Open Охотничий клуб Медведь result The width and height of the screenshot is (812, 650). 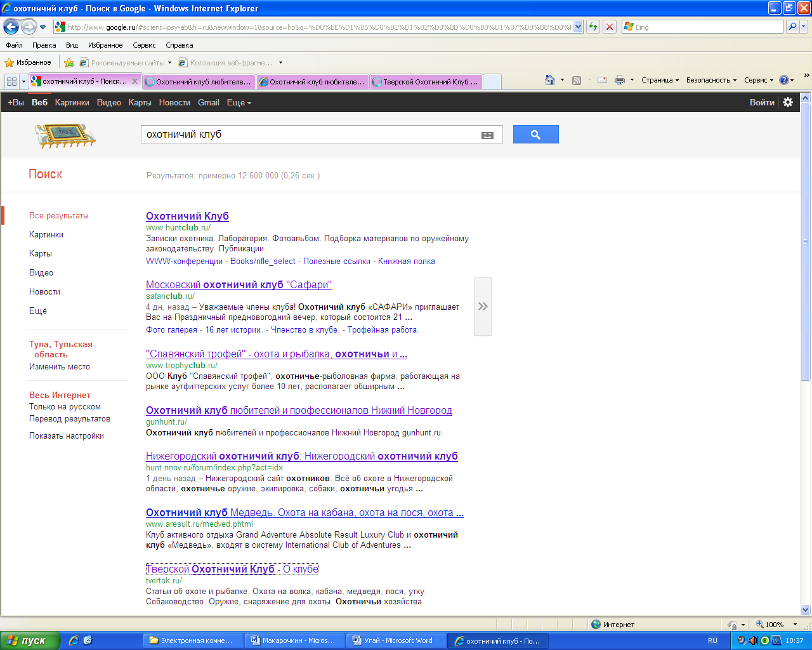304,512
